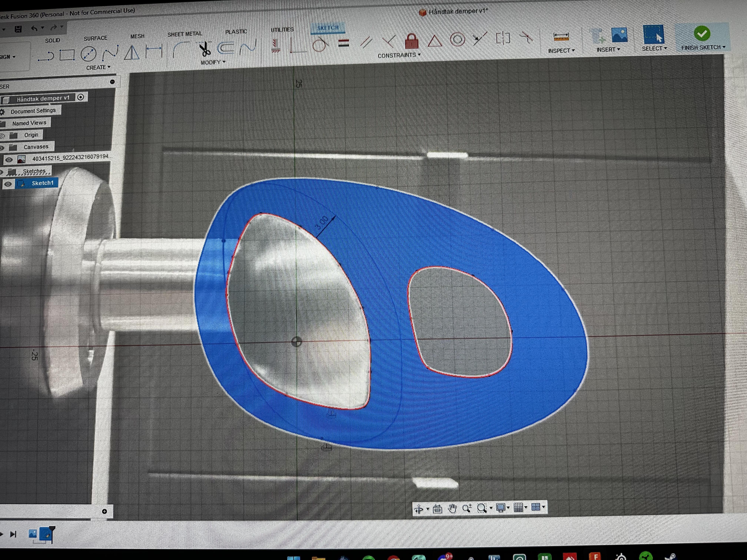Open the MODIFY dropdown menu
This screenshot has width=747, height=560.
pyautogui.click(x=213, y=62)
